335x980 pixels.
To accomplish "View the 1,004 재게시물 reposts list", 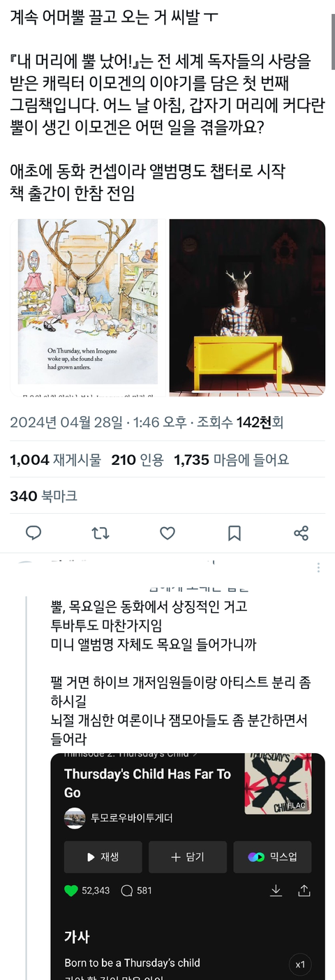I will [55, 460].
